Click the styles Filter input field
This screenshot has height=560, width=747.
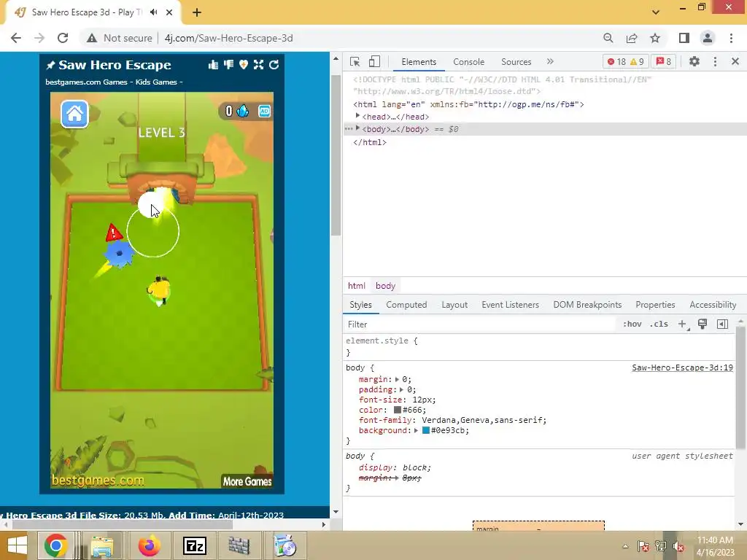click(x=480, y=324)
